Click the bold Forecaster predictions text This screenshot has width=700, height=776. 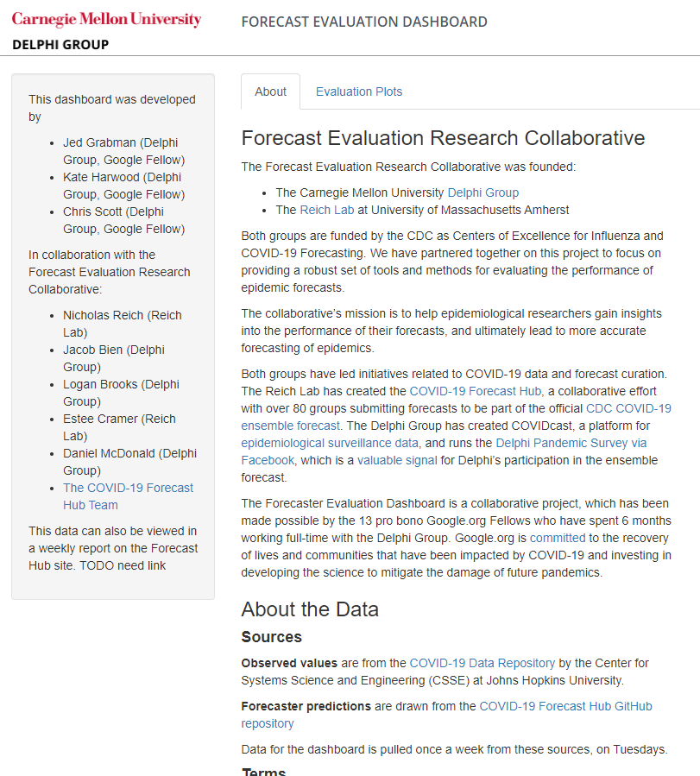[306, 706]
